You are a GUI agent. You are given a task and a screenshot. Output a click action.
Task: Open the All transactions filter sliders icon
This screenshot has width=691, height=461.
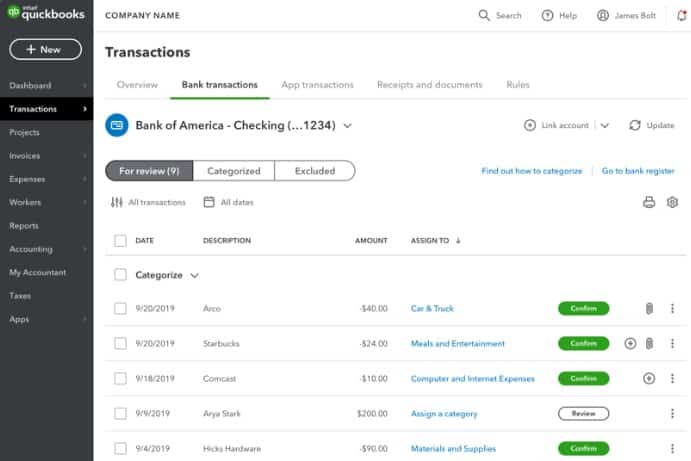[116, 202]
